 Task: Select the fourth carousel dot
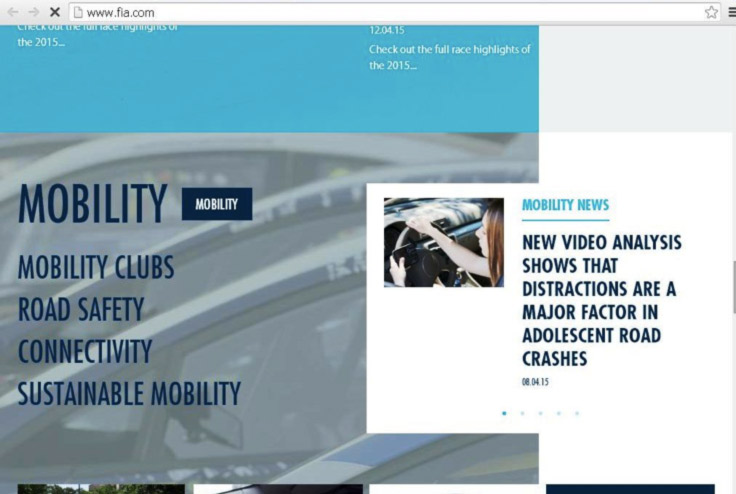click(x=559, y=413)
